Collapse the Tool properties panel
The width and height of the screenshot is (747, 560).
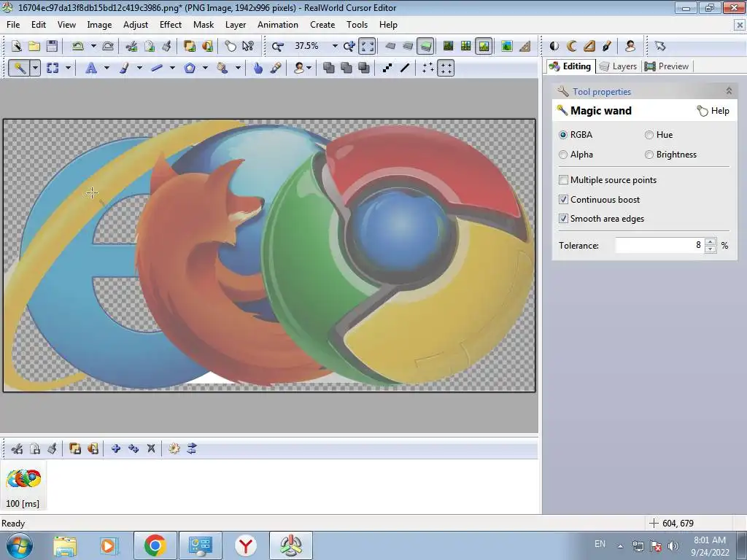click(729, 91)
